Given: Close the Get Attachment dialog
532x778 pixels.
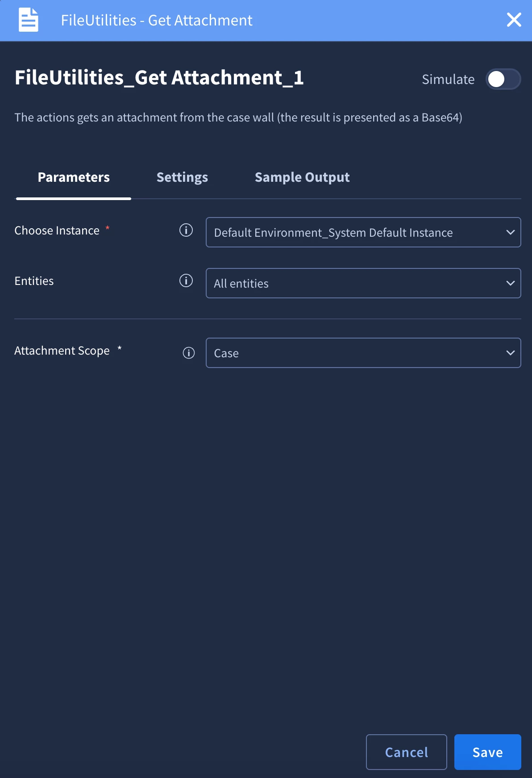Looking at the screenshot, I should point(514,20).
